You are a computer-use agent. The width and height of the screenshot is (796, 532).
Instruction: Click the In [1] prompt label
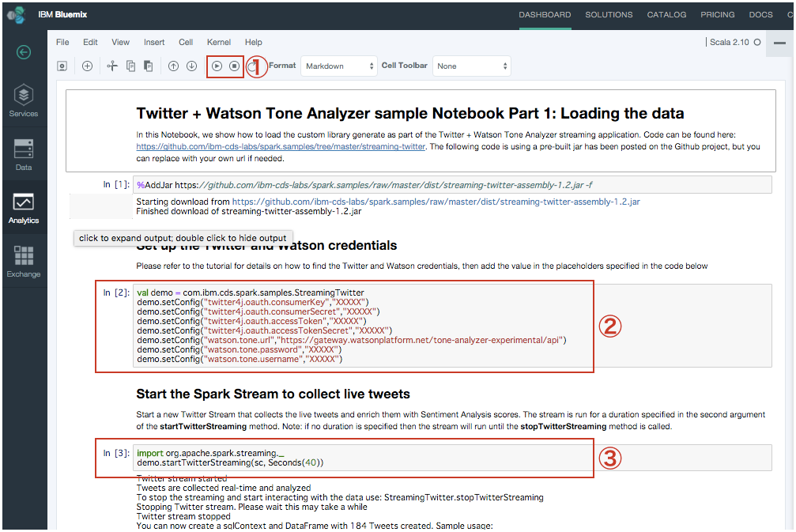coord(115,184)
